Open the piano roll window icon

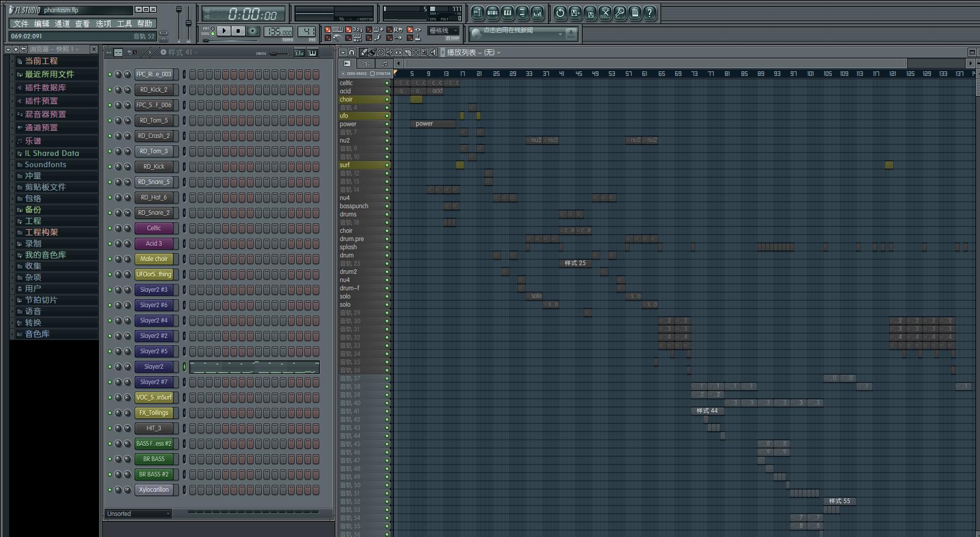(x=507, y=12)
